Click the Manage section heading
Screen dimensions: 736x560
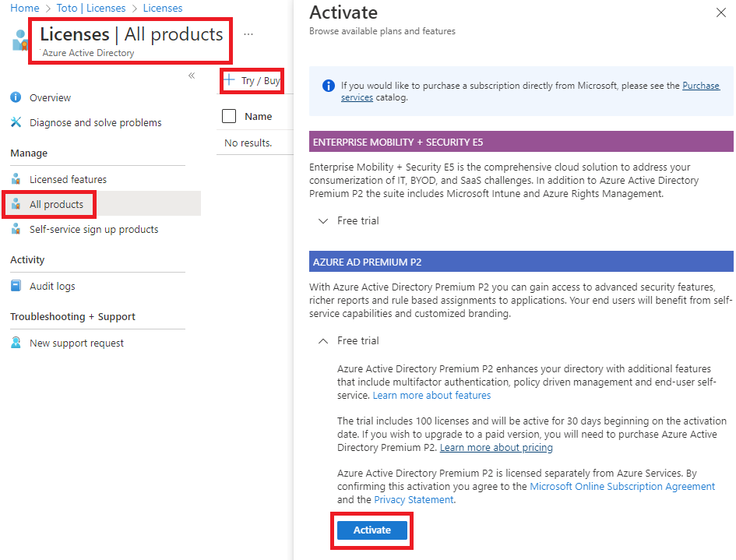coord(29,153)
